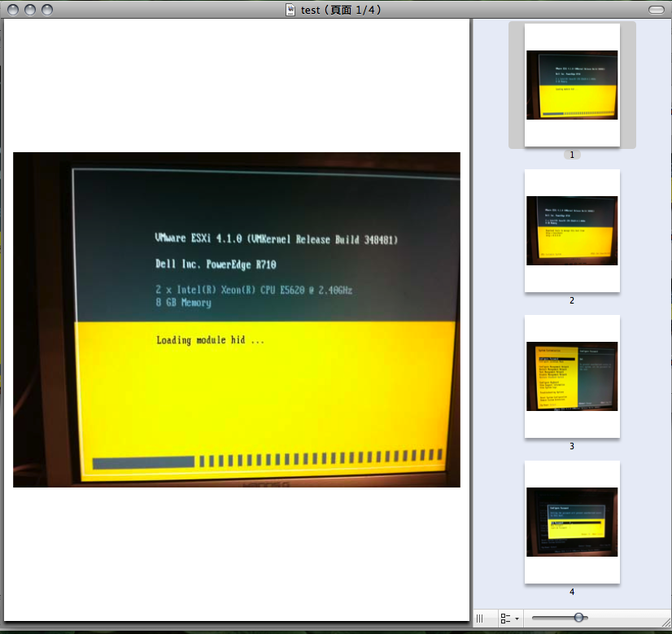Click the page label 3 under the third thumbnail

click(x=572, y=446)
